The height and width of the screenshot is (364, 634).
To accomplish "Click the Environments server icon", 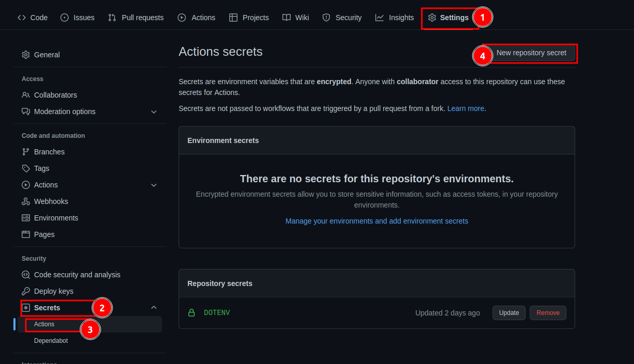I will [x=26, y=218].
